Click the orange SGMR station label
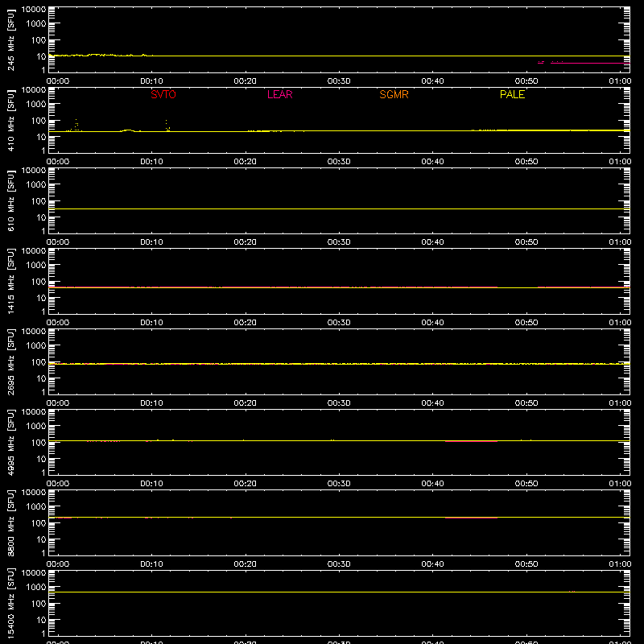The height and width of the screenshot is (644, 644). 394,94
